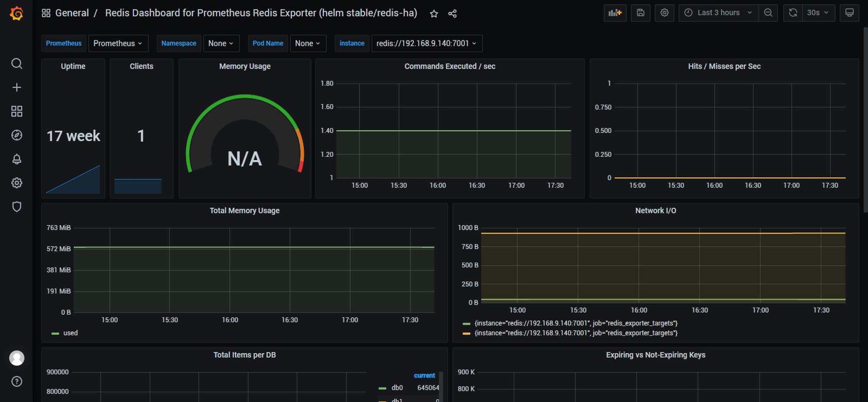Viewport: 868px width, 402px height.
Task: Toggle the green Network I/O legend series
Action: (575, 323)
